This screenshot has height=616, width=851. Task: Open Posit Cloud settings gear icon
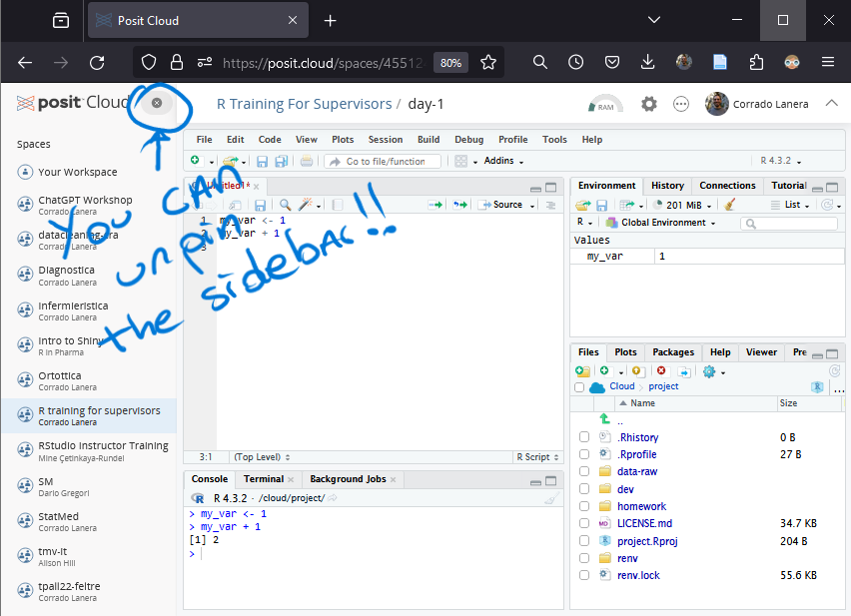pos(649,104)
